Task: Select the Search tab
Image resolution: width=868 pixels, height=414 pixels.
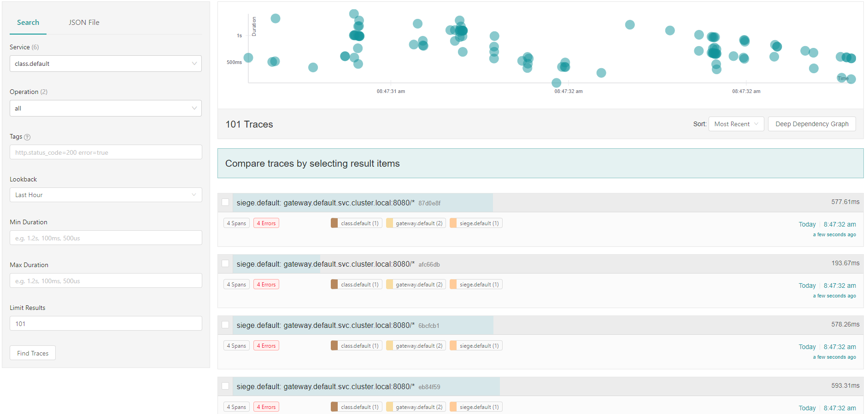Action: point(28,22)
